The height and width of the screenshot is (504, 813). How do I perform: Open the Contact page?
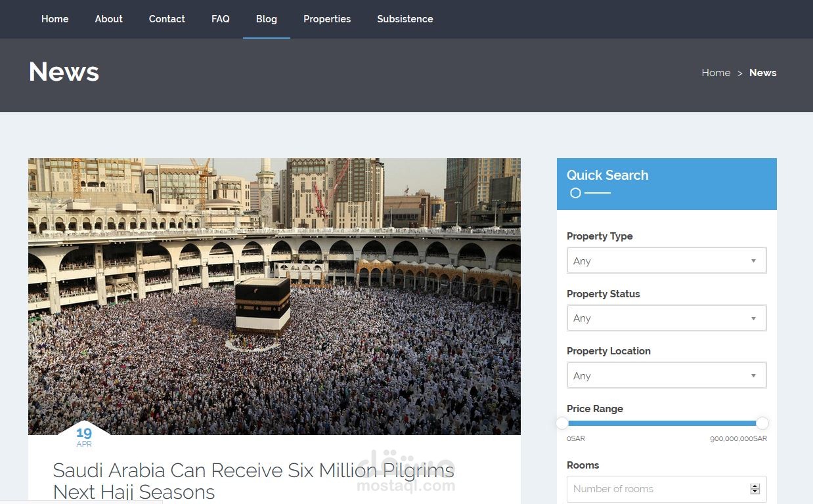click(x=167, y=19)
